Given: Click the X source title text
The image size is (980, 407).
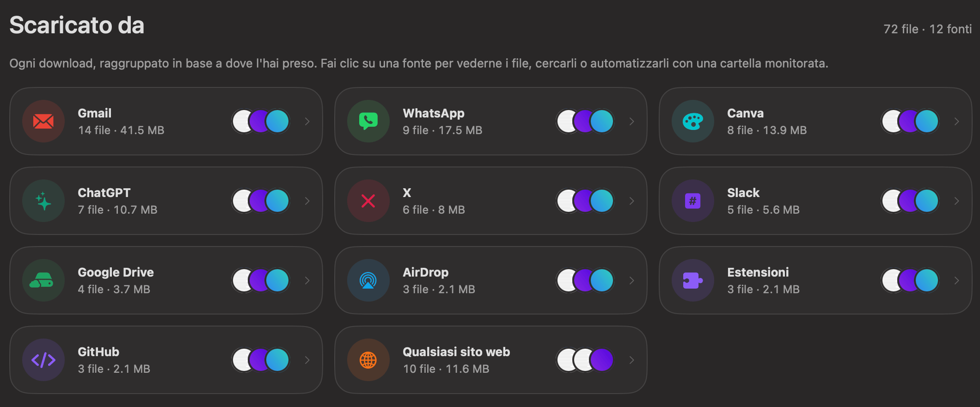Looking at the screenshot, I should 407,193.
